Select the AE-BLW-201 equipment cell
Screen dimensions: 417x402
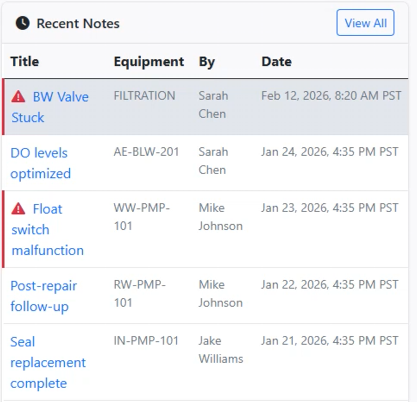[146, 152]
